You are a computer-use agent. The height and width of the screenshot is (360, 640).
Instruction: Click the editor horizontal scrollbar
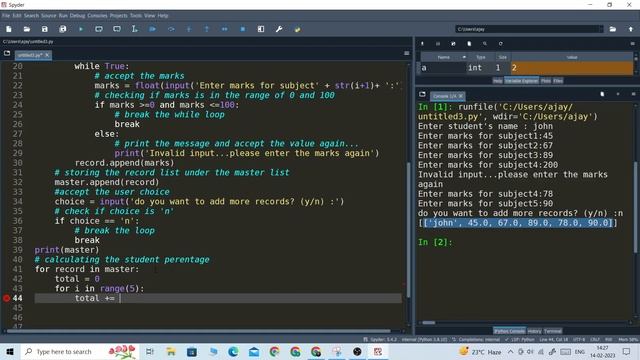[199, 331]
